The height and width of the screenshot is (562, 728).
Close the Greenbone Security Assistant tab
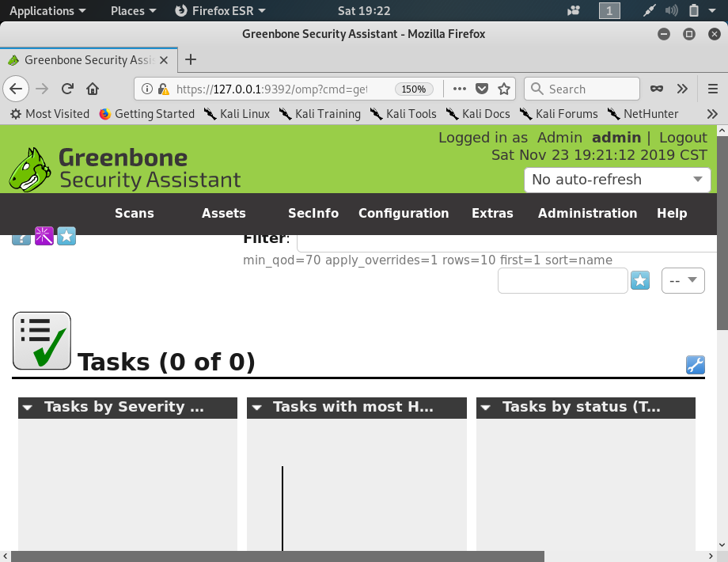[164, 60]
